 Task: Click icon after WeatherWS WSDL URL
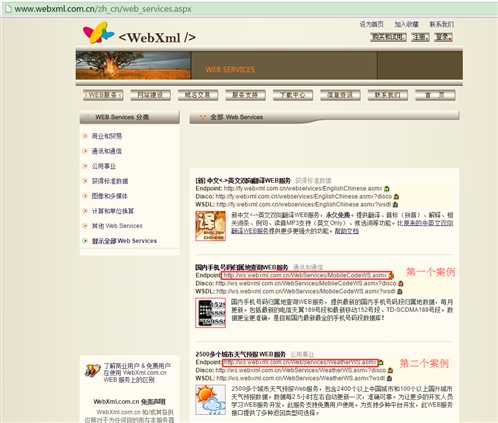[x=389, y=378]
